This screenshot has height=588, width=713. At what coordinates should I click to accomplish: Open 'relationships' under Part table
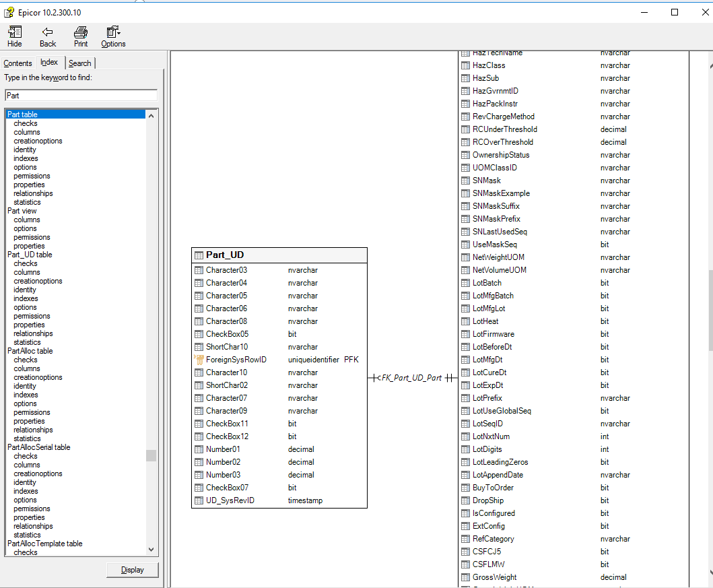click(33, 193)
